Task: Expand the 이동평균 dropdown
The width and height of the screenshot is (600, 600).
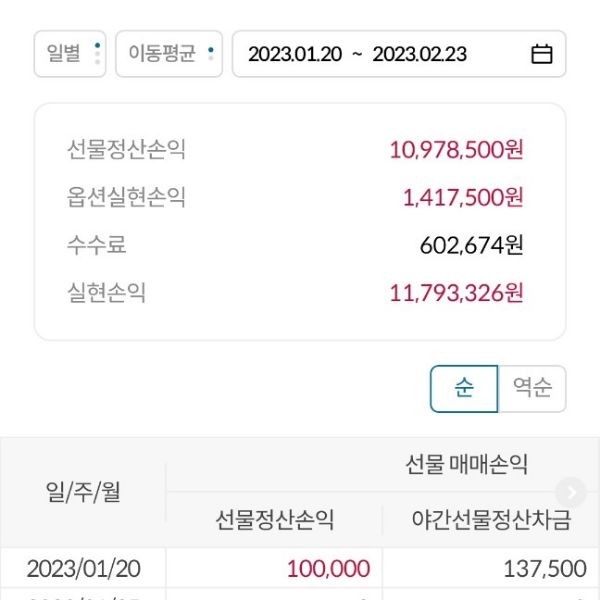Action: [168, 54]
